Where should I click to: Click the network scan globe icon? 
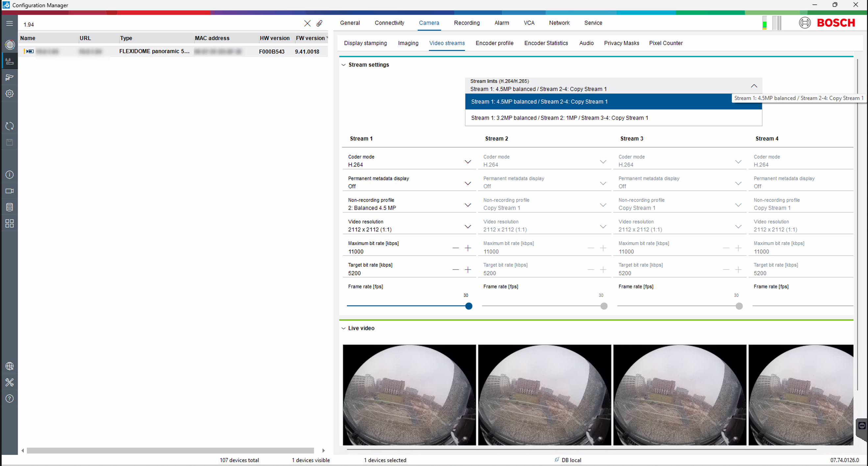pos(10,44)
